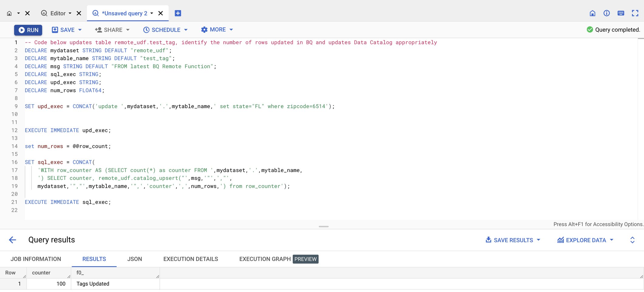This screenshot has width=644, height=292.
Task: Click the Editor tab query icon
Action: (44, 13)
